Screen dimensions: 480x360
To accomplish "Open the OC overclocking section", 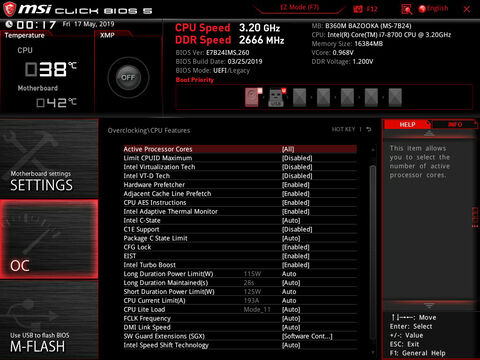I will [49, 239].
